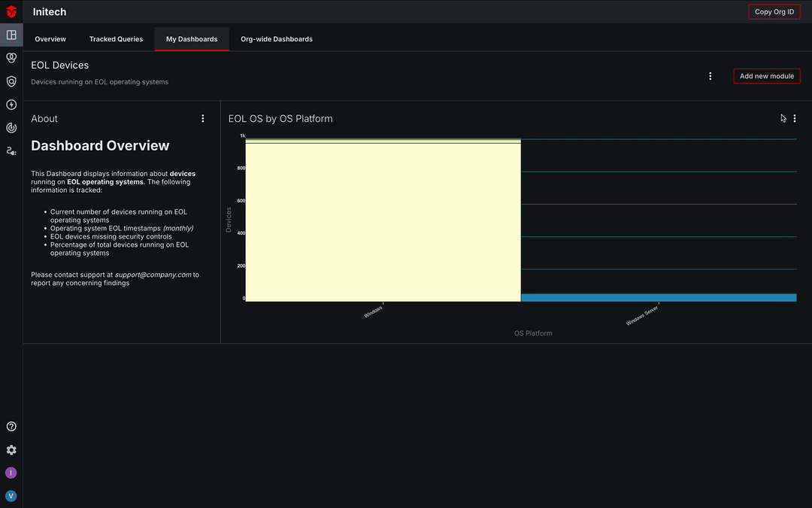Click the 1k y-axis tick label
Viewport: 812px width, 508px height.
pyautogui.click(x=242, y=135)
